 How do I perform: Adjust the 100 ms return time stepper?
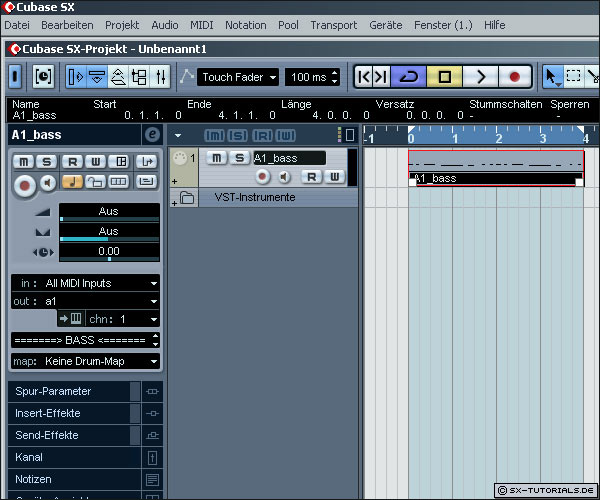click(334, 77)
